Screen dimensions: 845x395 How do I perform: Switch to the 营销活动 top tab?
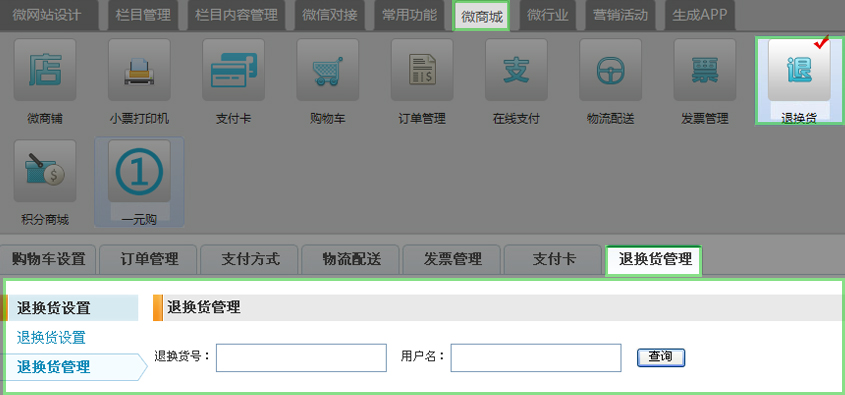point(620,15)
